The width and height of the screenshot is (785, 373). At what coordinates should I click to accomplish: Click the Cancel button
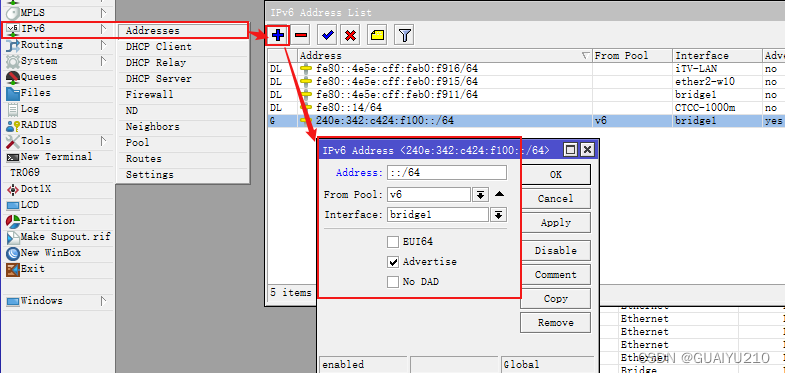pyautogui.click(x=555, y=199)
